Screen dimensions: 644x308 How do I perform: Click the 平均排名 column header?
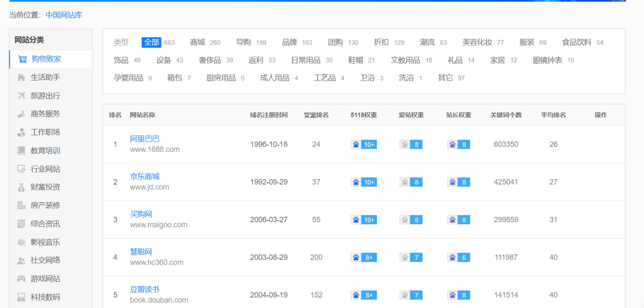click(x=553, y=115)
